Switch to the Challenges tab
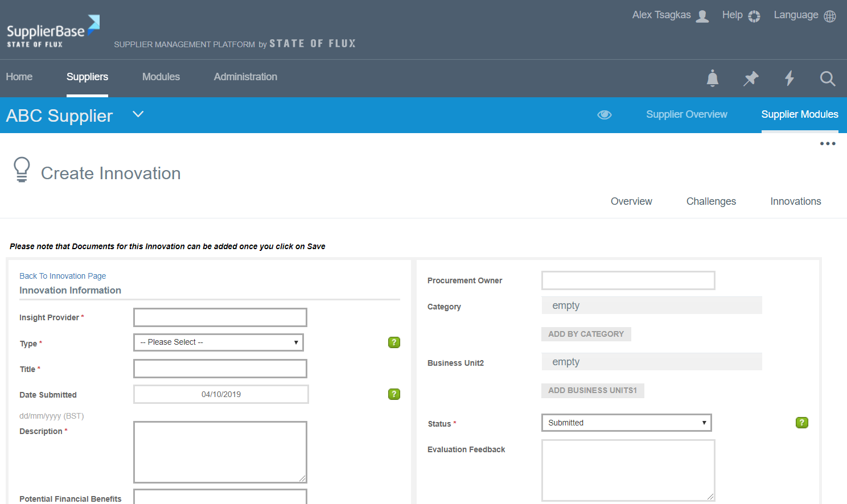This screenshot has width=847, height=504. tap(711, 201)
